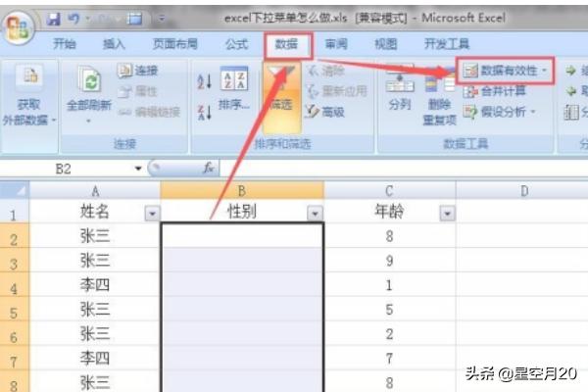The image size is (588, 392).
Task: Click the 属性 properties button
Action: pos(137,91)
